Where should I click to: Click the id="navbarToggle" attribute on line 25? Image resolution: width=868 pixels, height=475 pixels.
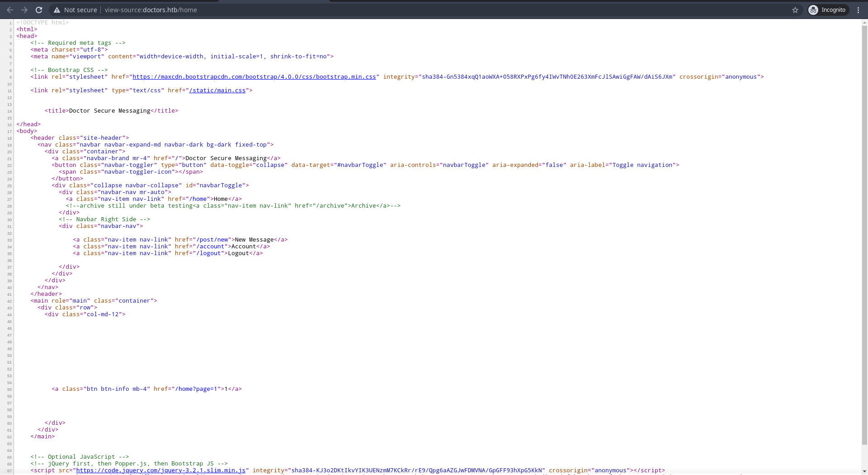[x=215, y=185]
